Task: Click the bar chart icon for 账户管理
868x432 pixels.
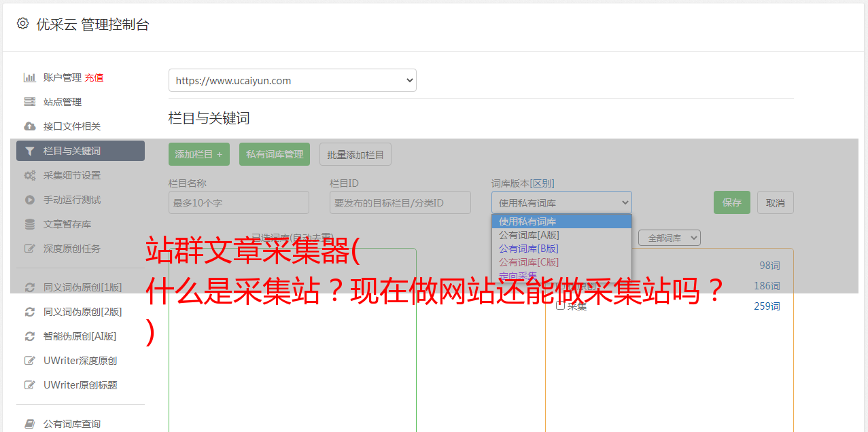Action: point(30,77)
